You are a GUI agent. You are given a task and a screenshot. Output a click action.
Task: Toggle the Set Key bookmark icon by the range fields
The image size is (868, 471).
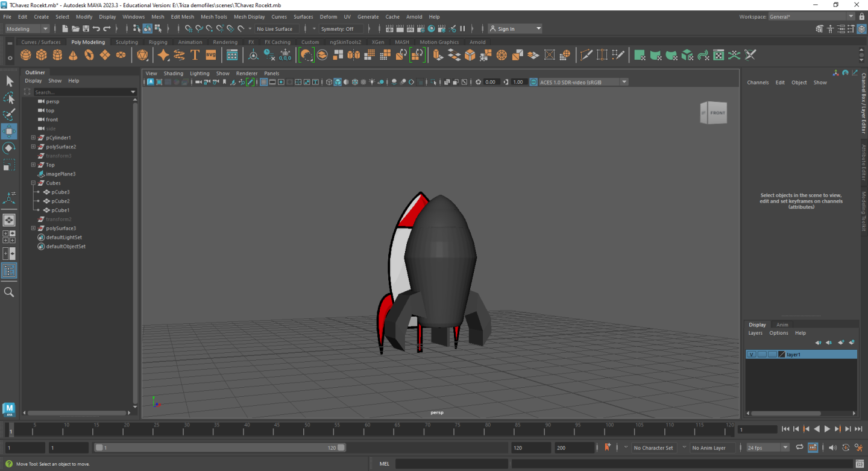(608, 447)
